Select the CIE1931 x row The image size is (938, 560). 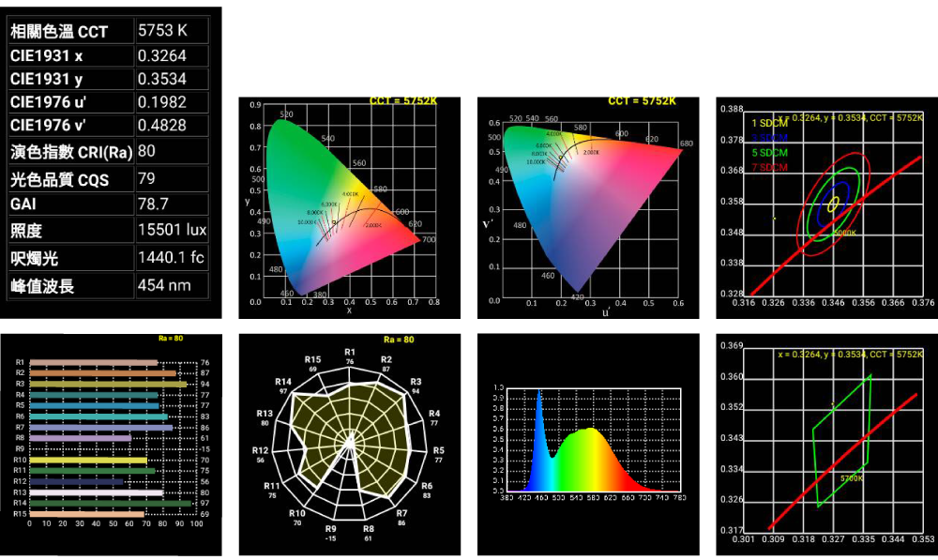point(108,55)
